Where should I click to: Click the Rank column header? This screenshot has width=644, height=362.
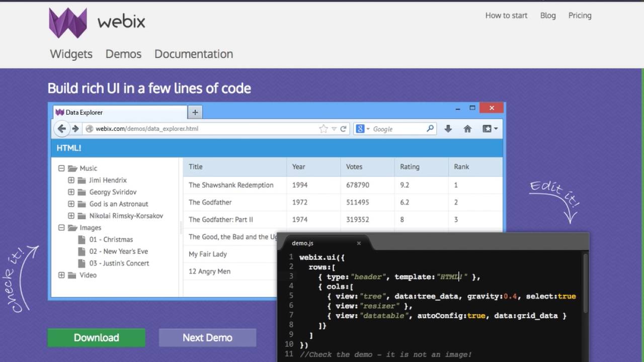click(x=475, y=166)
